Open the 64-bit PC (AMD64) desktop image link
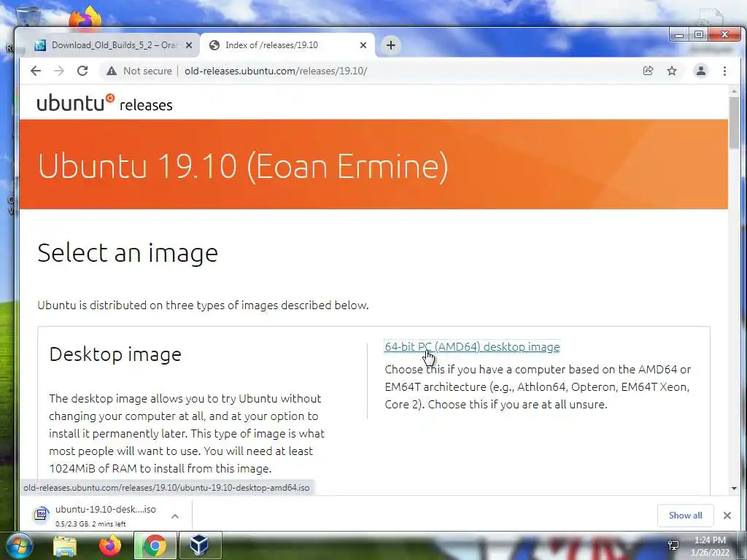Viewport: 747px width, 560px height. coord(472,346)
